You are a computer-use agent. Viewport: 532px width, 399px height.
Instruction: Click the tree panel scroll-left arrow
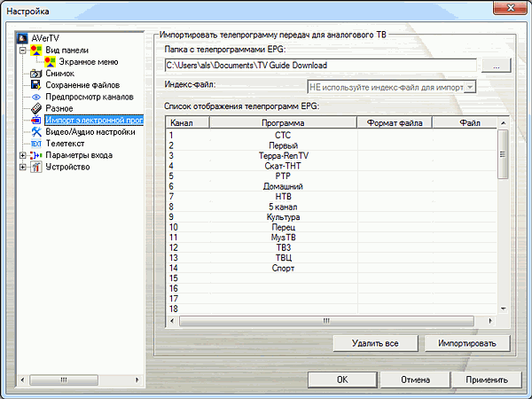tap(22, 379)
